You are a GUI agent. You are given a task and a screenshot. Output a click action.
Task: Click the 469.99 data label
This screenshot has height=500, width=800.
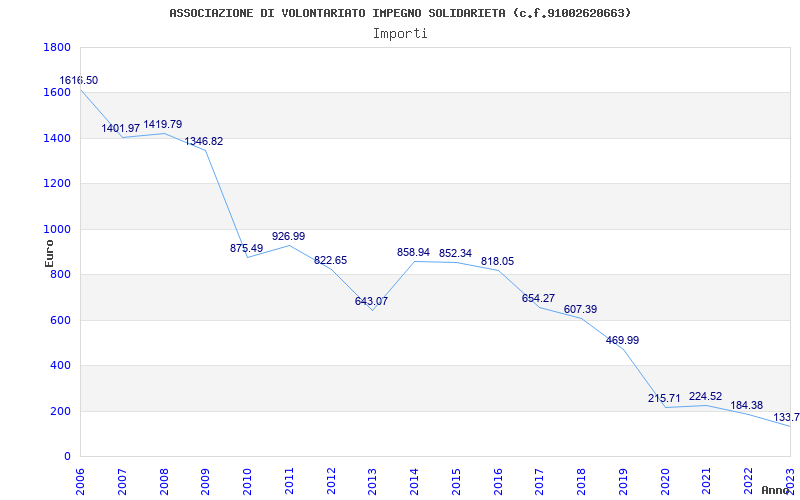tap(622, 340)
